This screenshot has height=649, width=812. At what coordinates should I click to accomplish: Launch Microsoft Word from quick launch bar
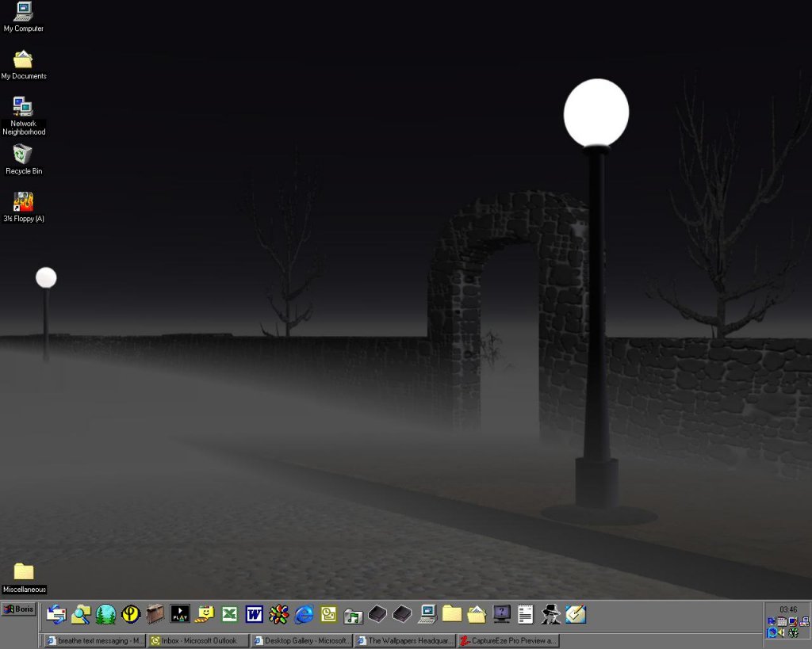click(255, 614)
